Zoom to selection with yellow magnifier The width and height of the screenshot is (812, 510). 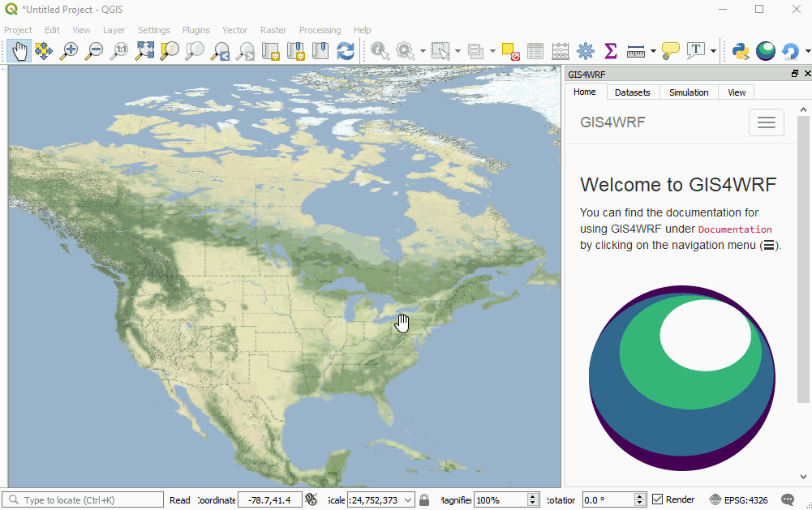tap(170, 51)
